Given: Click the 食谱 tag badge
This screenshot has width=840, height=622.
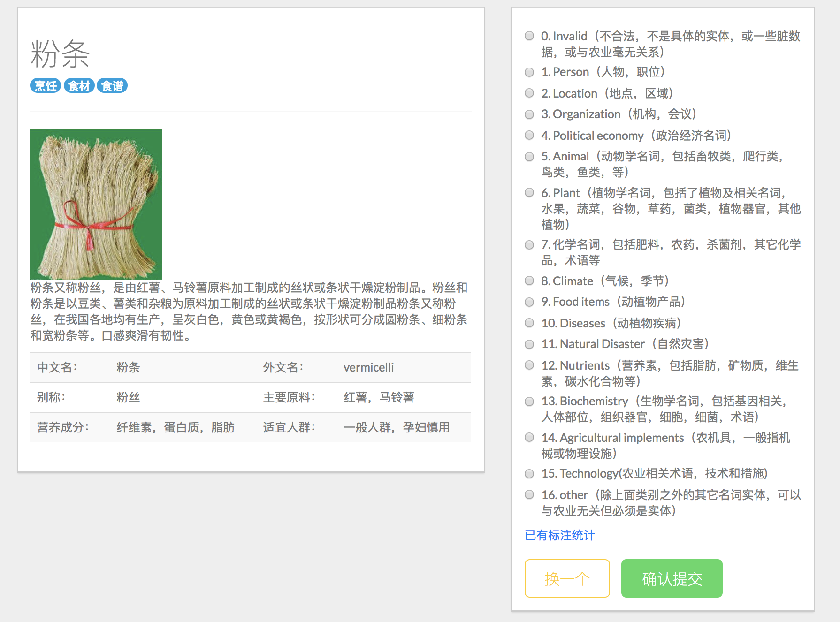Looking at the screenshot, I should [x=112, y=86].
